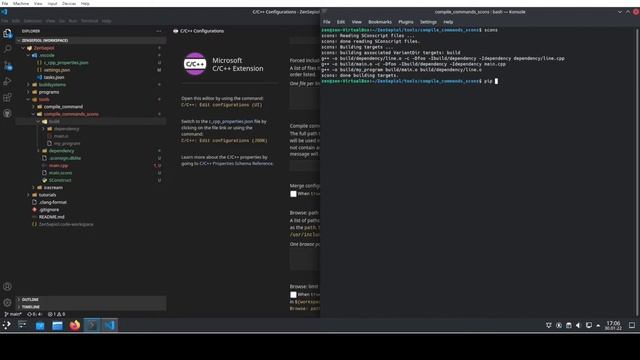Open c_cpp_properties.json in Explorer

[66, 63]
